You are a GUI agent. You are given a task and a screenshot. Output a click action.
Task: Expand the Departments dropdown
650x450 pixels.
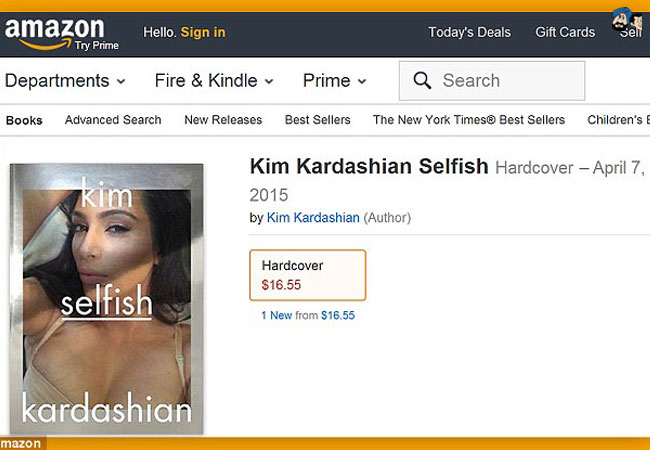pyautogui.click(x=66, y=81)
